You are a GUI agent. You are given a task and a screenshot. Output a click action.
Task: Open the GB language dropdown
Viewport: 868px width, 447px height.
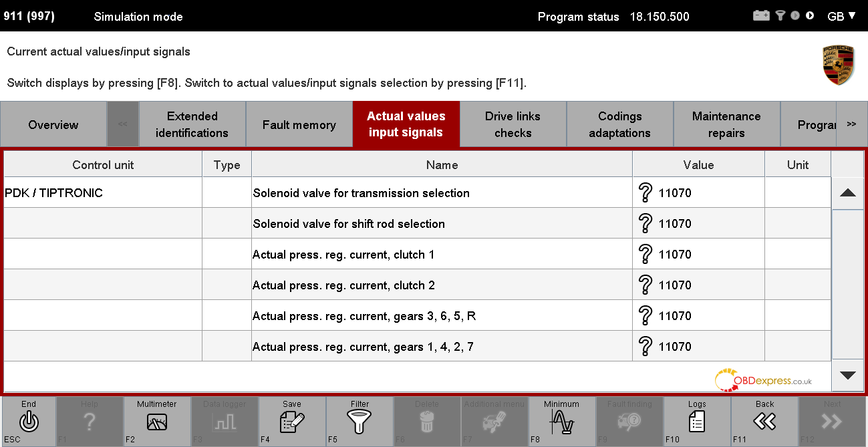[x=841, y=16]
